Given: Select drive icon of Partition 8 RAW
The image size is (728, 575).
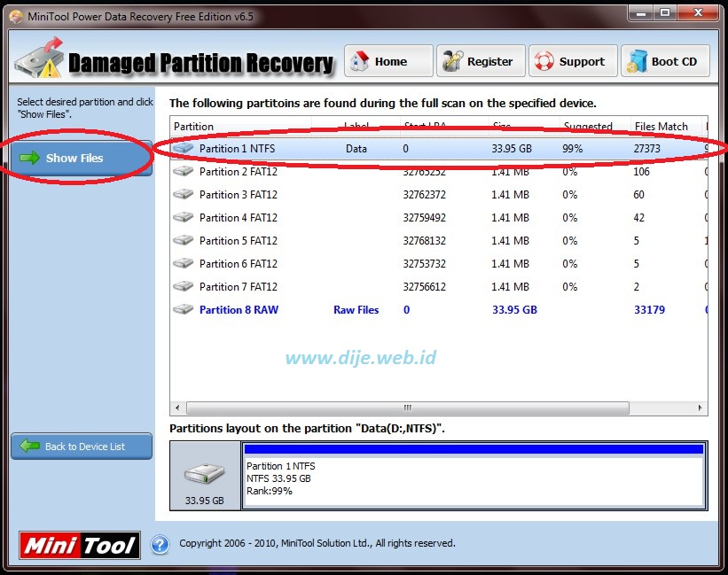Looking at the screenshot, I should (183, 309).
